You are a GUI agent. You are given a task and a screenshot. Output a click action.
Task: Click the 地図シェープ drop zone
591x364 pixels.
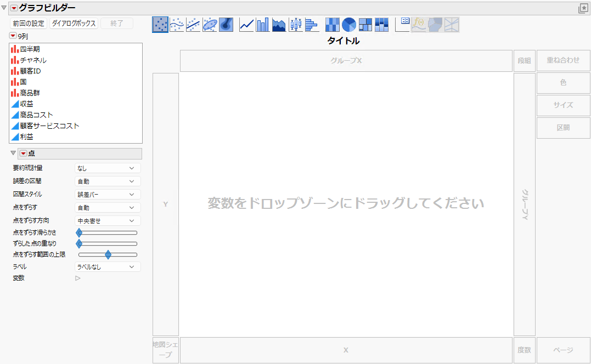tap(166, 350)
